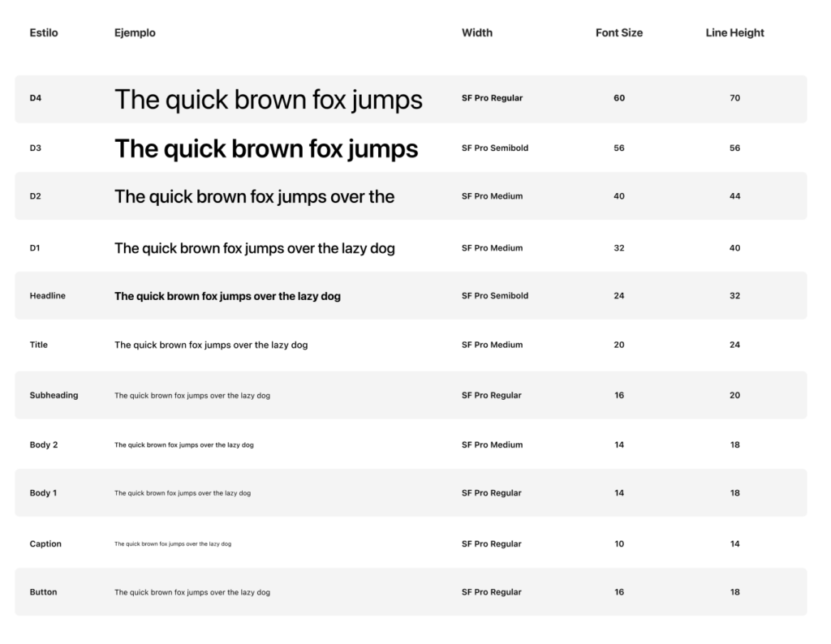The height and width of the screenshot is (644, 831).
Task: Click the Body 1 style label
Action: click(x=43, y=493)
